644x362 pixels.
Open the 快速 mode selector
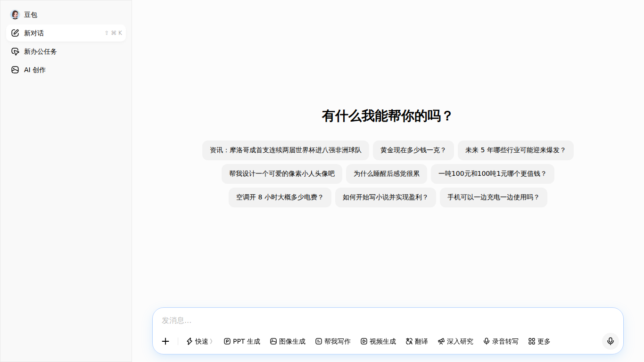tap(199, 341)
